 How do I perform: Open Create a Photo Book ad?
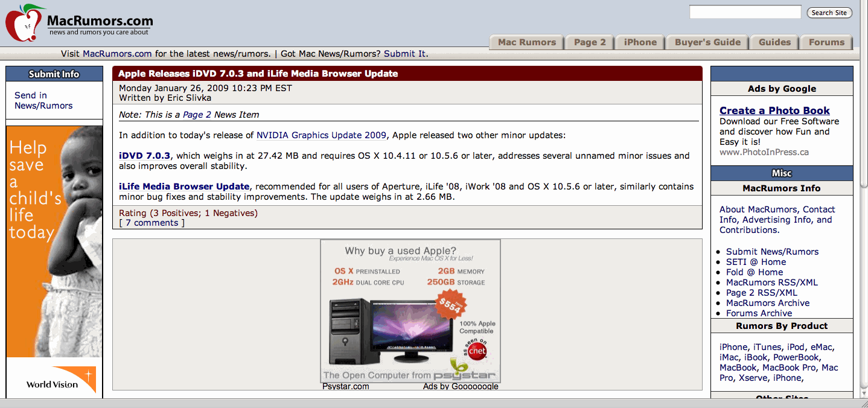tap(774, 110)
